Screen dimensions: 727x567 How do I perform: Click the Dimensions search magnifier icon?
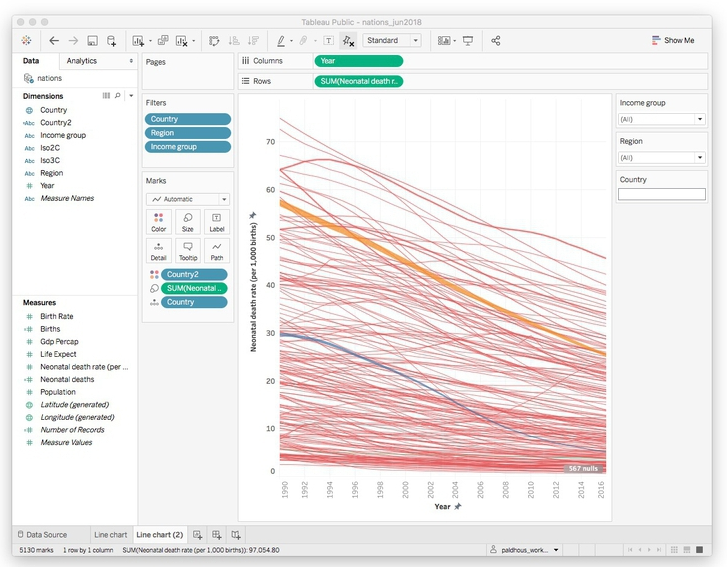118,96
